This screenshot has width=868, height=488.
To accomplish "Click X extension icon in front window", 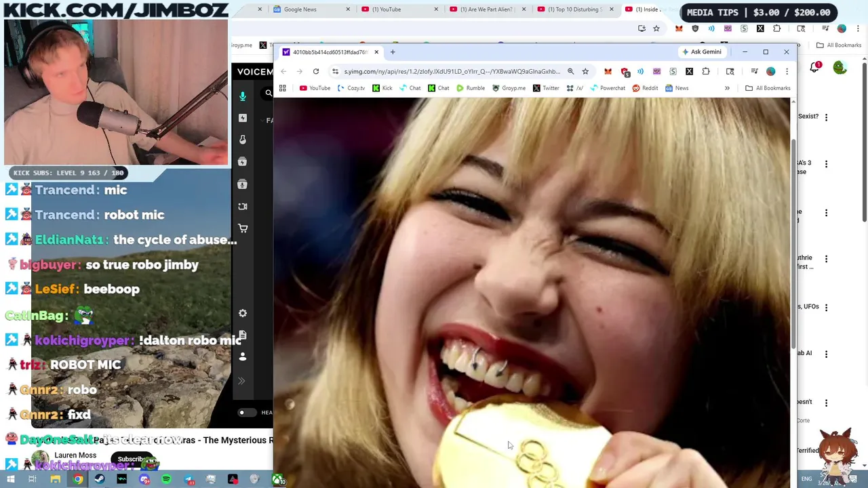I will (689, 71).
